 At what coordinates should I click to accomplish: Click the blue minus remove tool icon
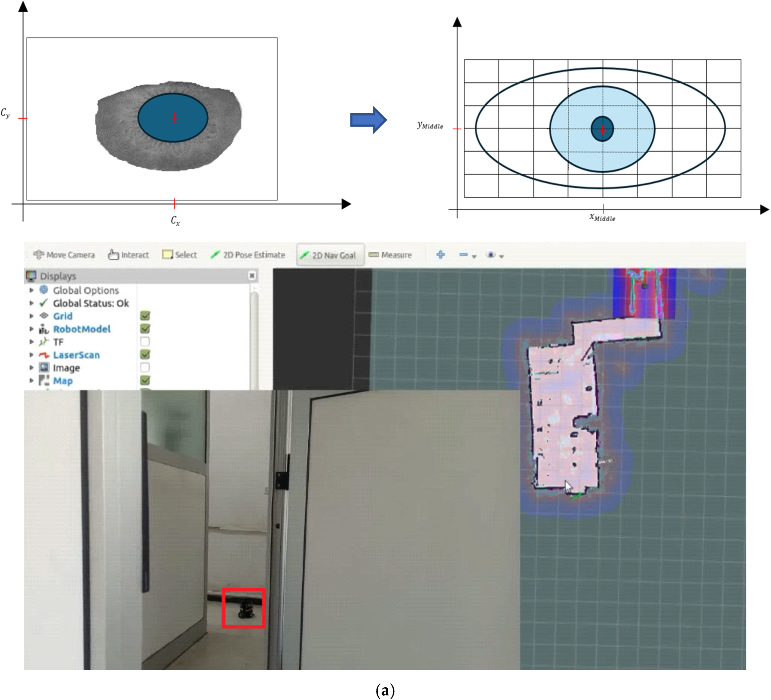pyautogui.click(x=464, y=255)
